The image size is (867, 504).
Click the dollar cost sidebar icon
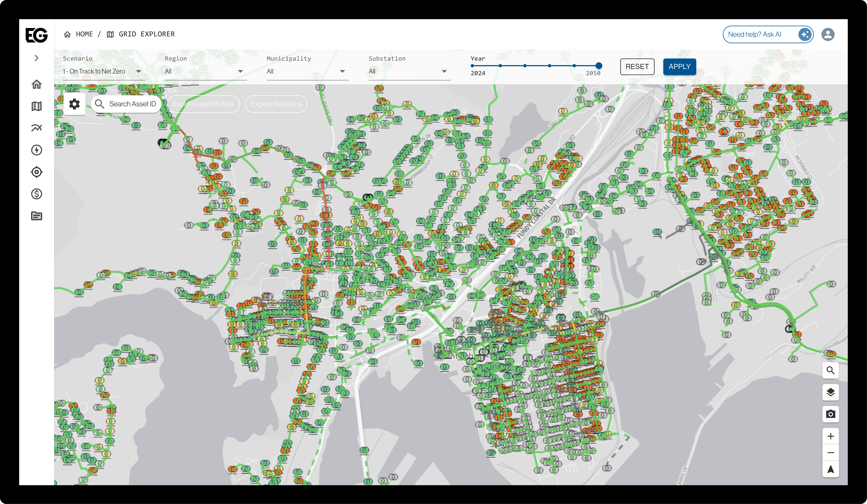(x=36, y=194)
